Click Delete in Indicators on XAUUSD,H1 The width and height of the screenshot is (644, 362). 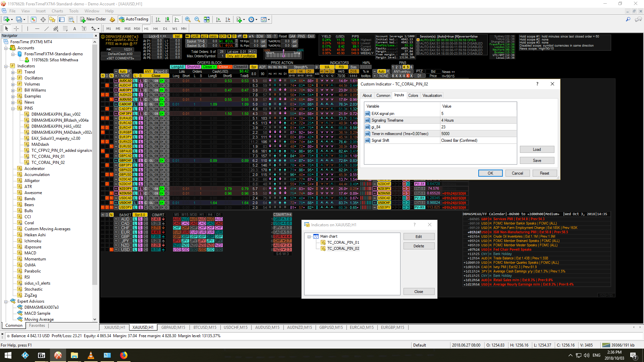click(419, 246)
